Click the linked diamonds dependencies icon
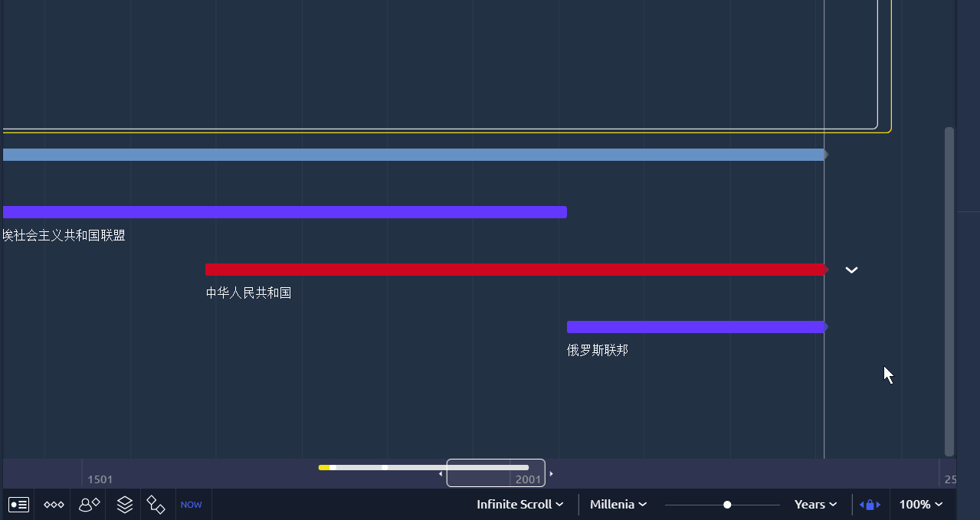The height and width of the screenshot is (520, 980). [156, 505]
